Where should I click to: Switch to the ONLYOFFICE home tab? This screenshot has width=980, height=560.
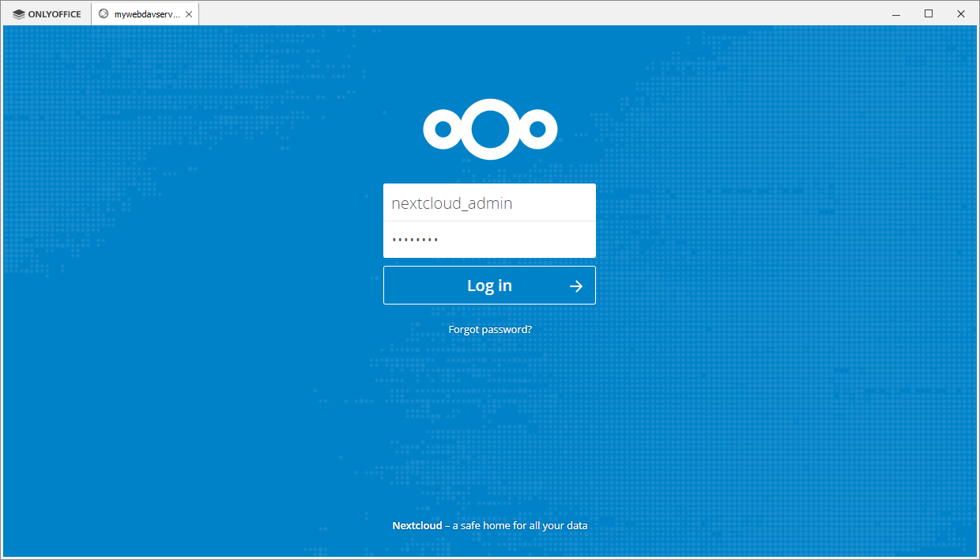point(43,13)
